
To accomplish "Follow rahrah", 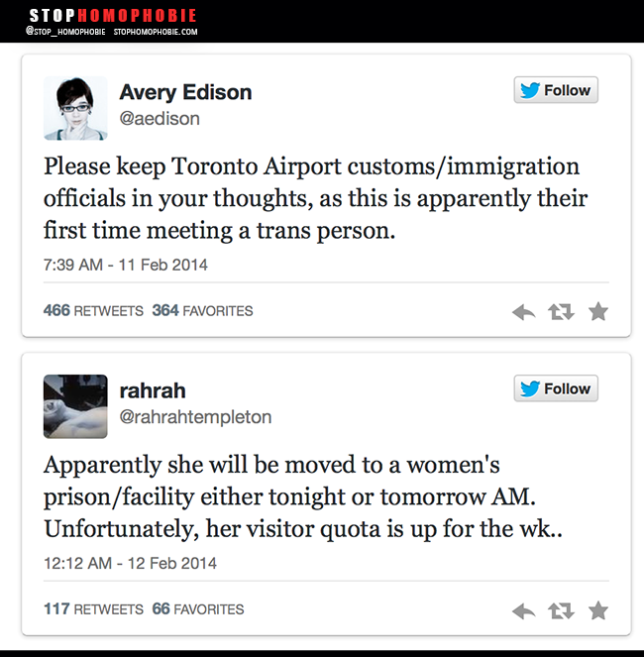I will [x=556, y=388].
